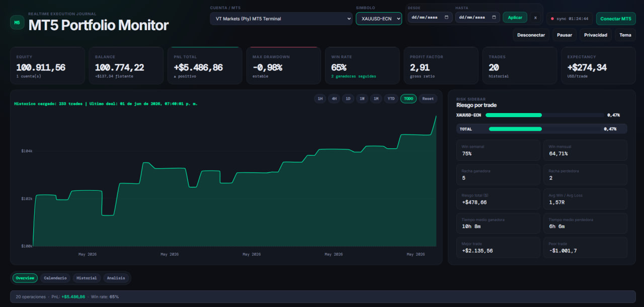The width and height of the screenshot is (644, 307).
Task: Select the YTD chart range
Action: pos(391,98)
